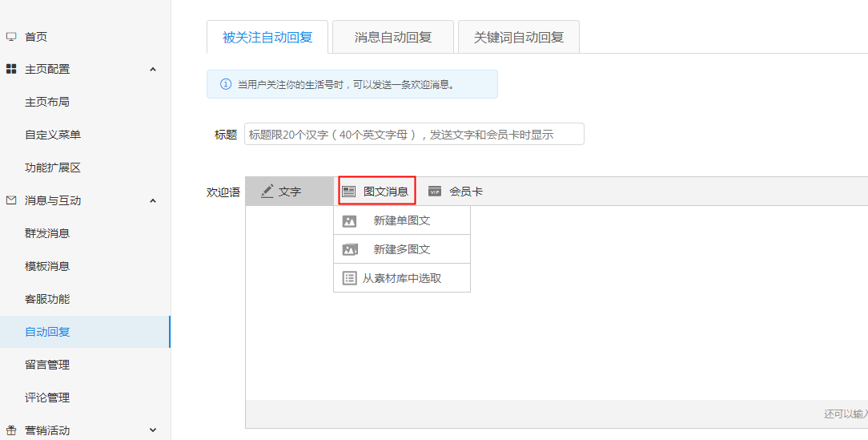Click the 从素材库中选取 list icon
Viewport: 868px width, 440px height.
tap(349, 278)
